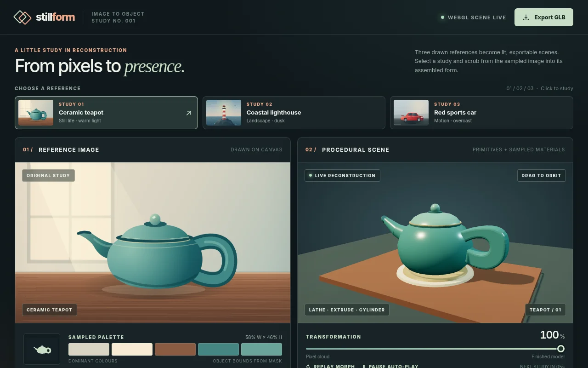The width and height of the screenshot is (588, 368).
Task: Click the Ceramic Teapot caption badge
Action: (49, 310)
